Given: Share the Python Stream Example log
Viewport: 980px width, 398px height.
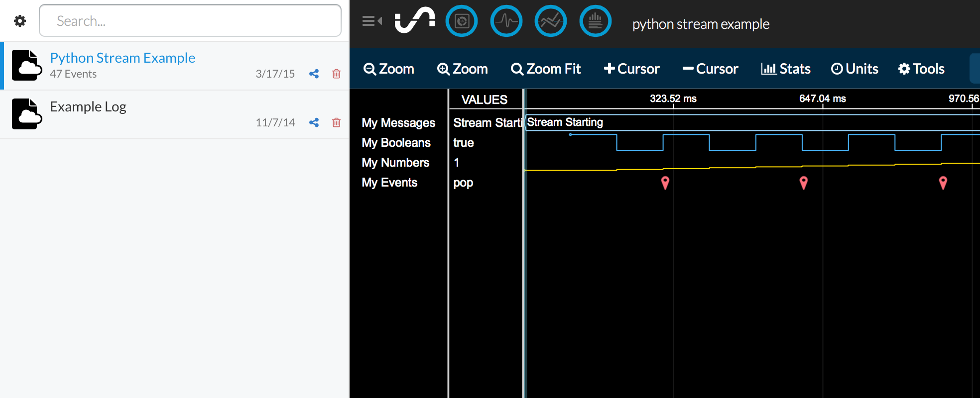Looking at the screenshot, I should (314, 74).
